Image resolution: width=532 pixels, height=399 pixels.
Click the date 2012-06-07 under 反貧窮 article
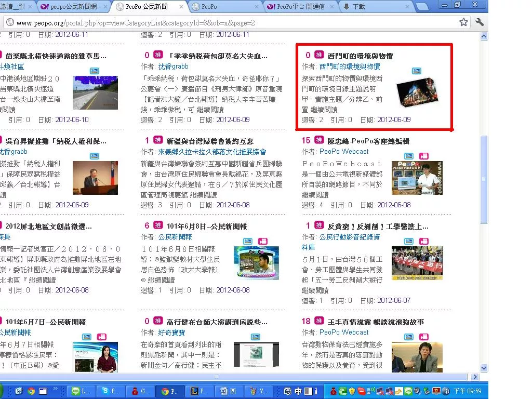394,300
